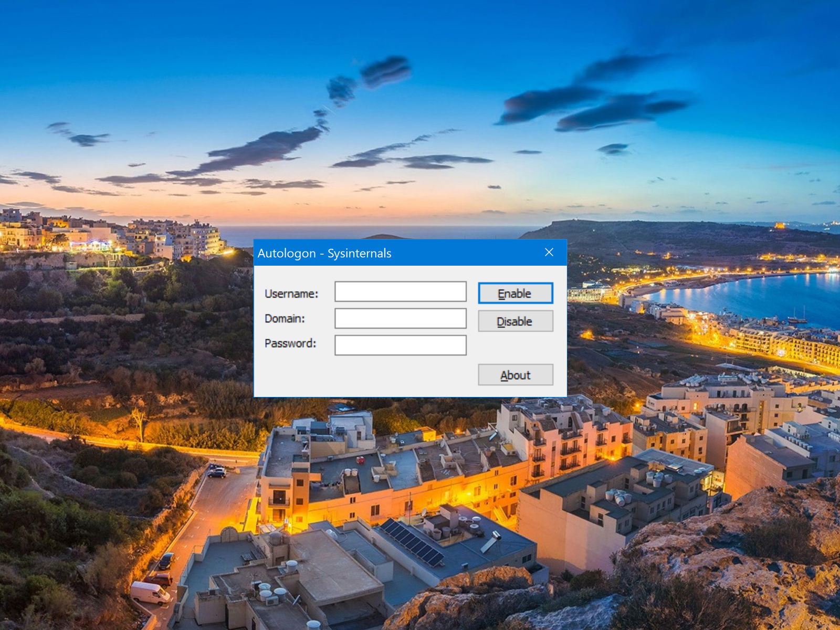This screenshot has width=840, height=630.
Task: Click the Username: label
Action: click(x=291, y=294)
